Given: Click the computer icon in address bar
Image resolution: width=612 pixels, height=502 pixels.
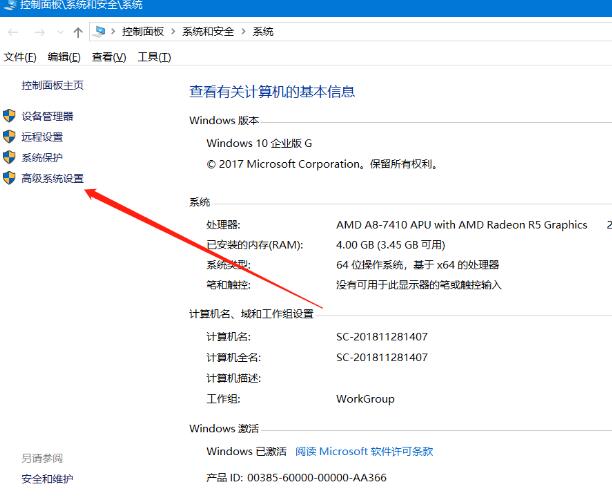Looking at the screenshot, I should click(x=101, y=32).
